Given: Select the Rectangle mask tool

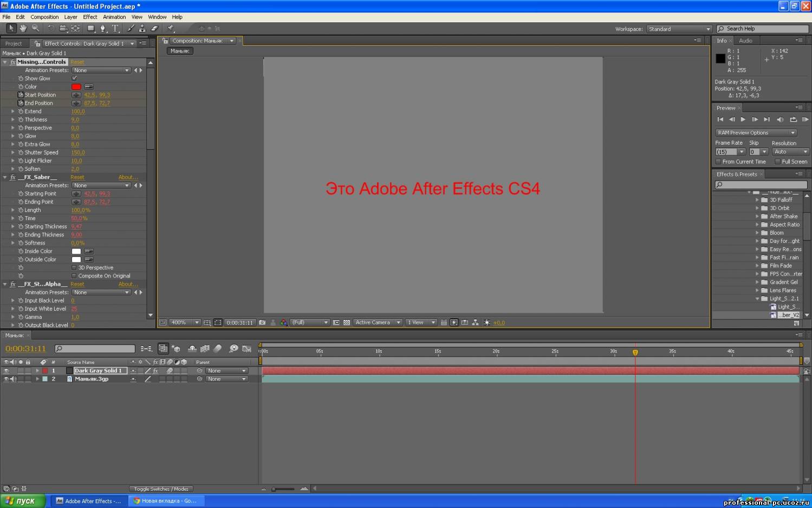Looking at the screenshot, I should pyautogui.click(x=91, y=28).
